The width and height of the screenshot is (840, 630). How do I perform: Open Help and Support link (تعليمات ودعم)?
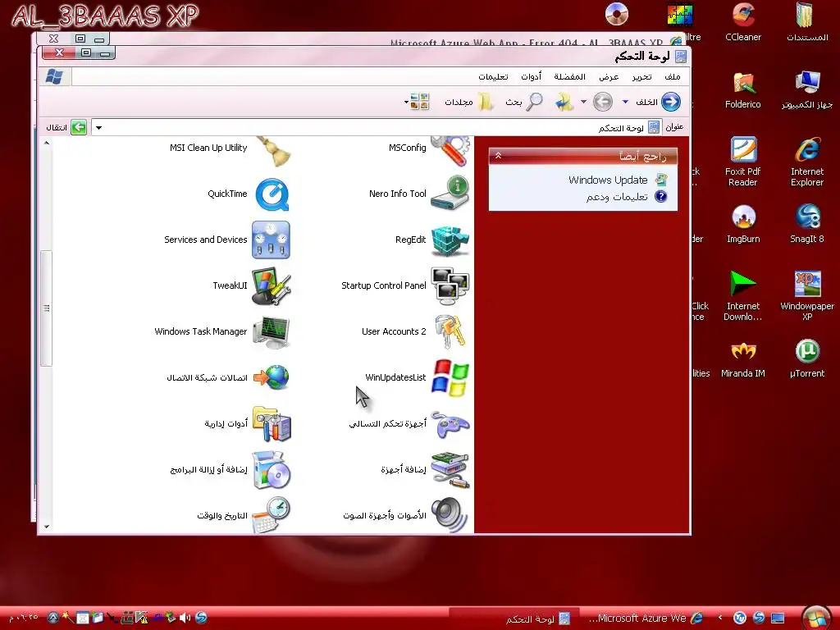[617, 197]
